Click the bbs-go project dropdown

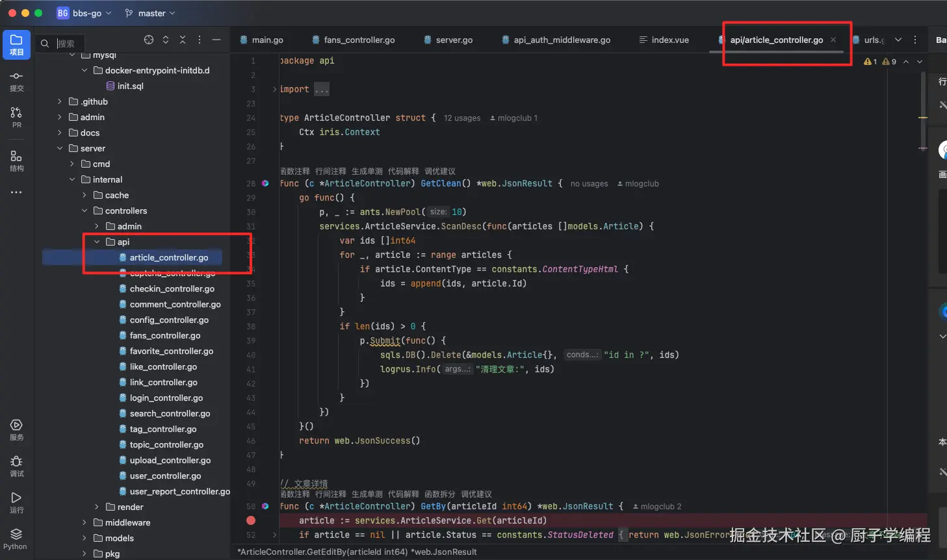(x=84, y=13)
